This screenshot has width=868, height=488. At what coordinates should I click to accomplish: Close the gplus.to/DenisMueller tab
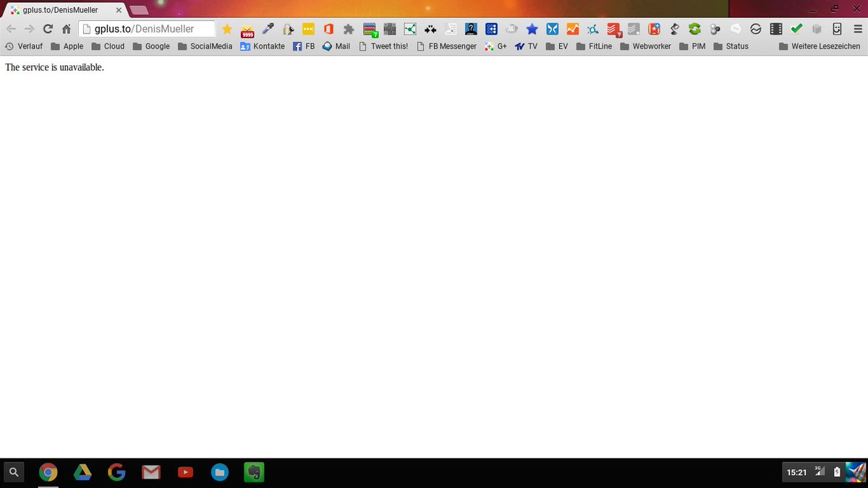point(119,10)
